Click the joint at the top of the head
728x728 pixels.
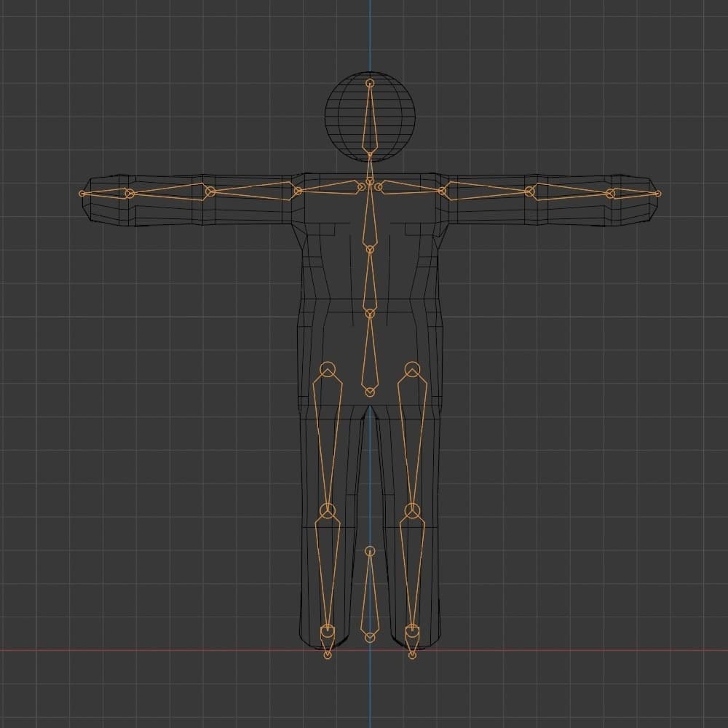coord(370,84)
